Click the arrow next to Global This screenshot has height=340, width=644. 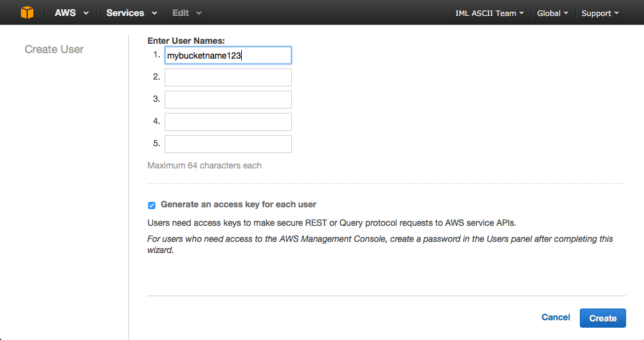coord(566,13)
